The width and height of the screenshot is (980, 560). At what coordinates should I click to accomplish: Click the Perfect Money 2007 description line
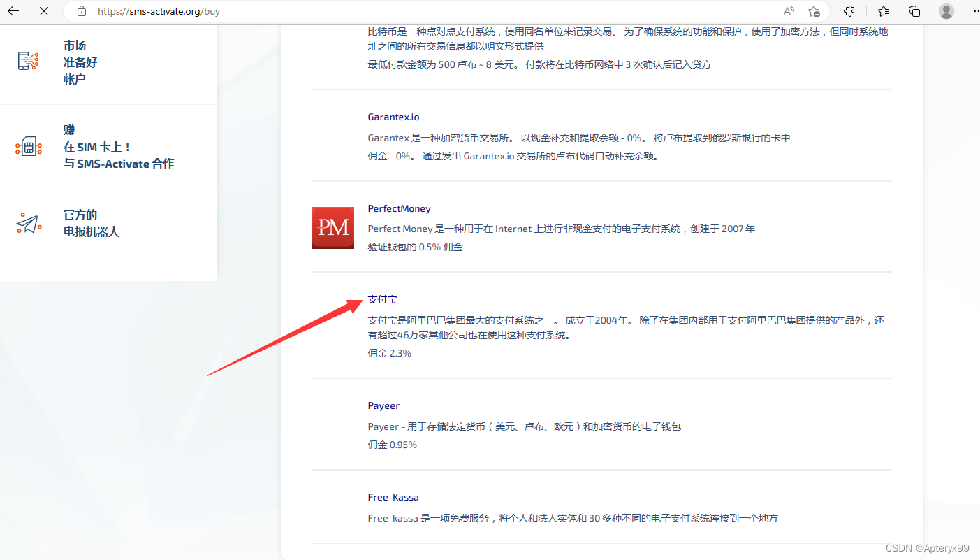pos(562,229)
